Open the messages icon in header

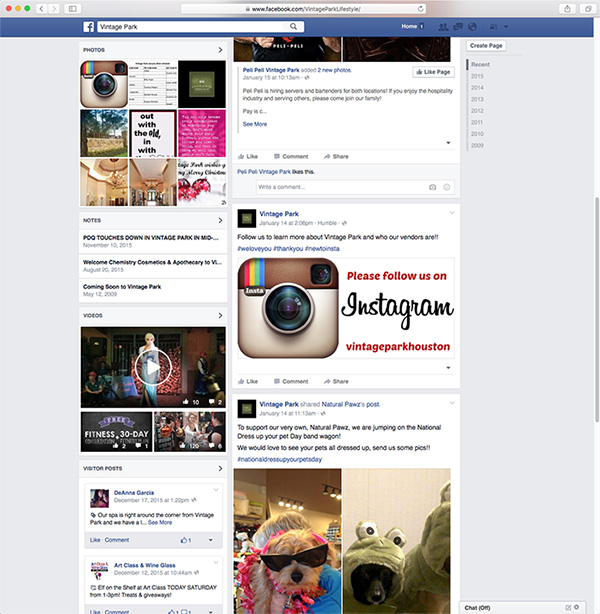click(x=457, y=27)
